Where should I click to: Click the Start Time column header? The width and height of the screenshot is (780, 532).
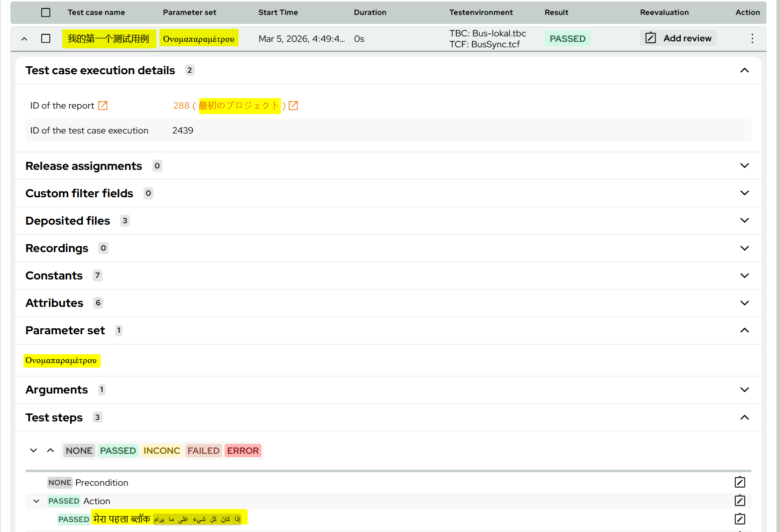click(x=278, y=12)
